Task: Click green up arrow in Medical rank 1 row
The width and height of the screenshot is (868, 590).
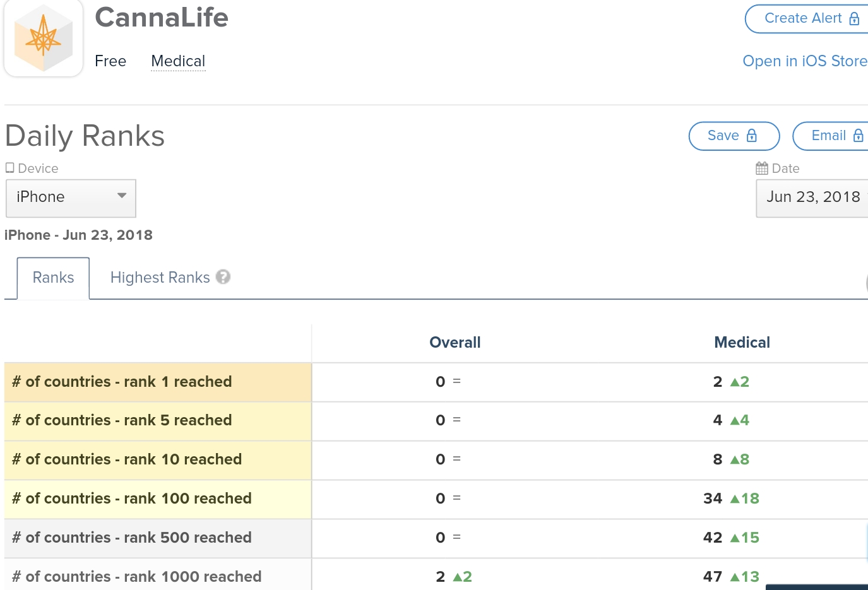Action: tap(735, 382)
